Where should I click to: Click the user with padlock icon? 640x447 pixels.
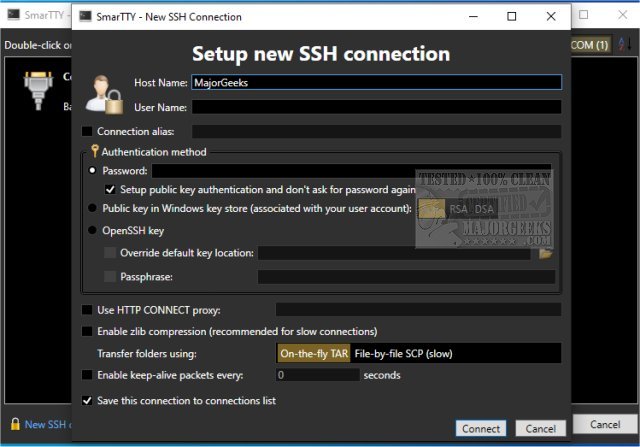click(104, 95)
